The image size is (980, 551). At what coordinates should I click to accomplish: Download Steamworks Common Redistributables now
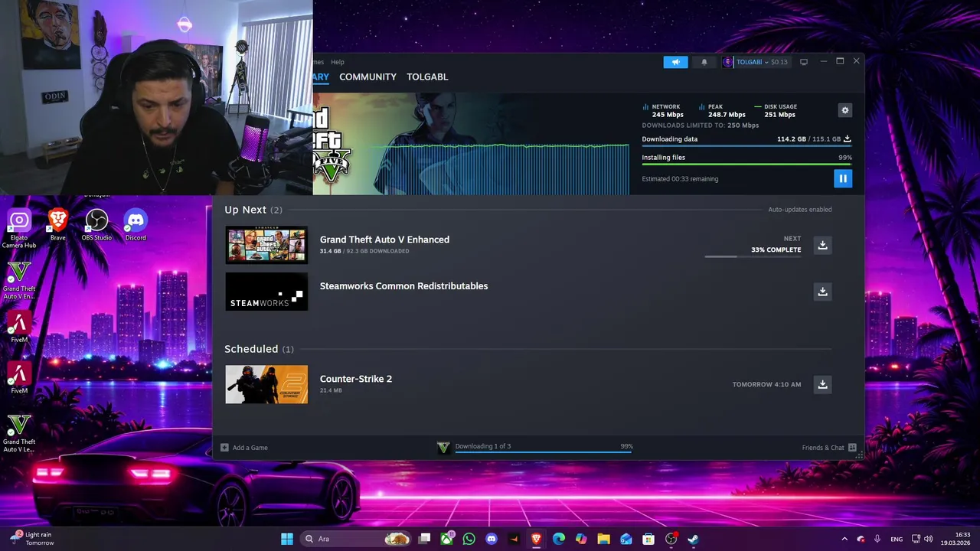(822, 292)
